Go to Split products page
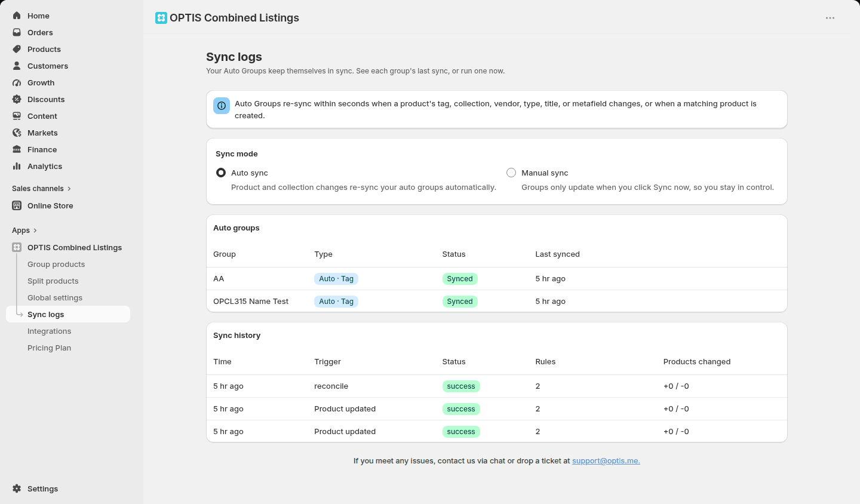This screenshot has height=504, width=860. (53, 281)
